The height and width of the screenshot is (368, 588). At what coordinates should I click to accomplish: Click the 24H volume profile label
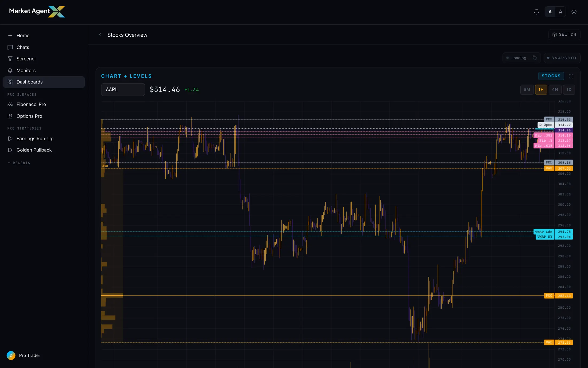[x=105, y=166]
